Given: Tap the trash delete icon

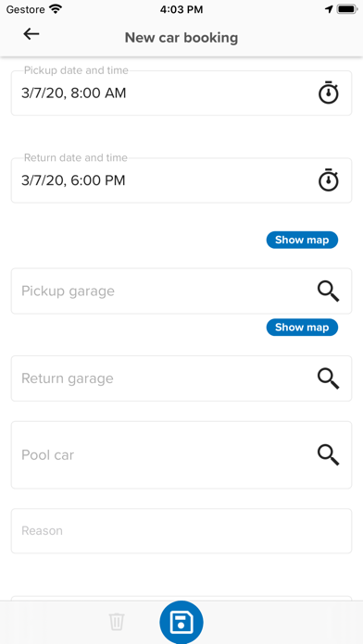Looking at the screenshot, I should [117, 622].
